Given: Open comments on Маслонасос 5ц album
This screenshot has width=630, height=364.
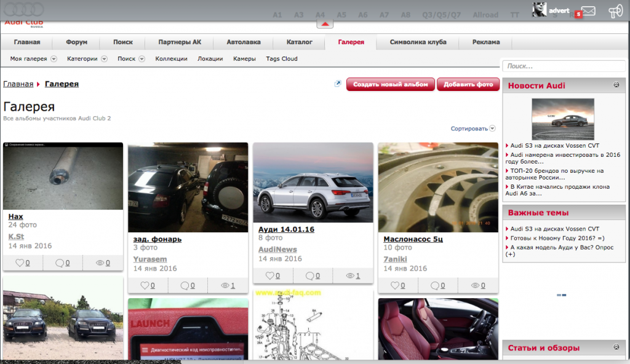Looking at the screenshot, I should click(435, 285).
